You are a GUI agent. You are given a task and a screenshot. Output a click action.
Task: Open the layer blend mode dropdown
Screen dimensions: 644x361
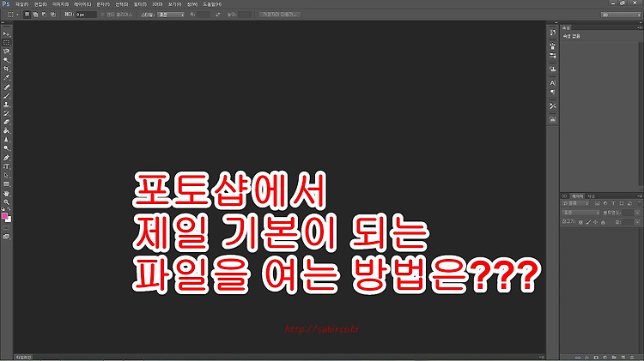(x=581, y=213)
